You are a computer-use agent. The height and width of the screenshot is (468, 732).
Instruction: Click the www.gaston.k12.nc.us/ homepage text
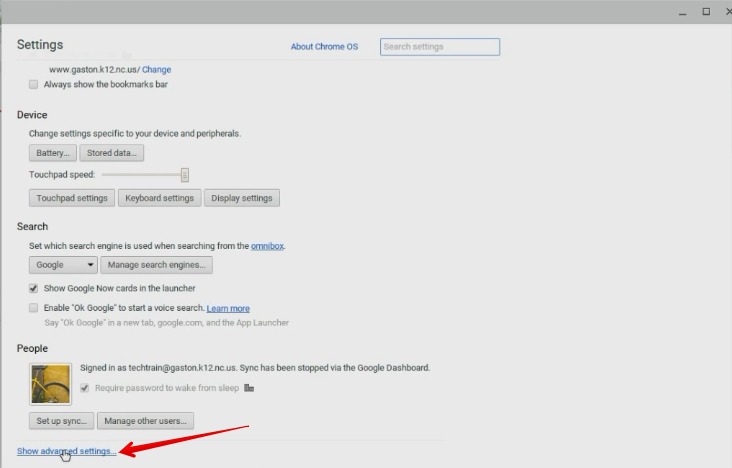[95, 70]
